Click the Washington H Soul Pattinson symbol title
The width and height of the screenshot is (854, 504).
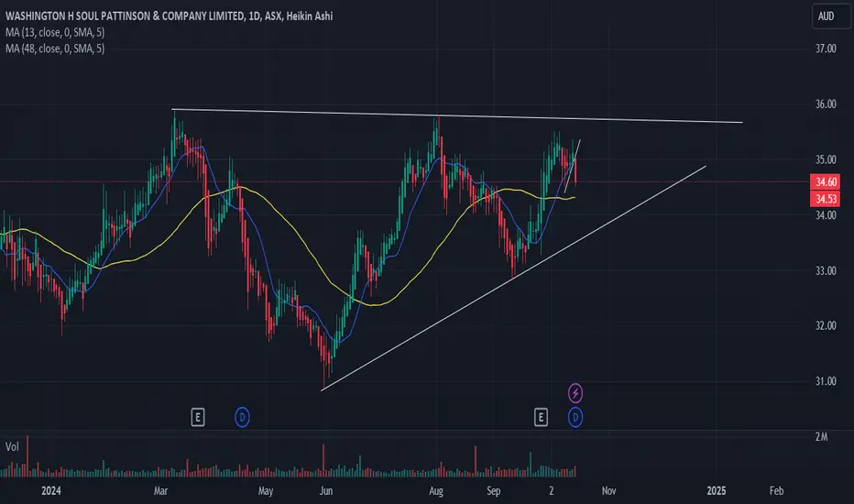tap(169, 16)
